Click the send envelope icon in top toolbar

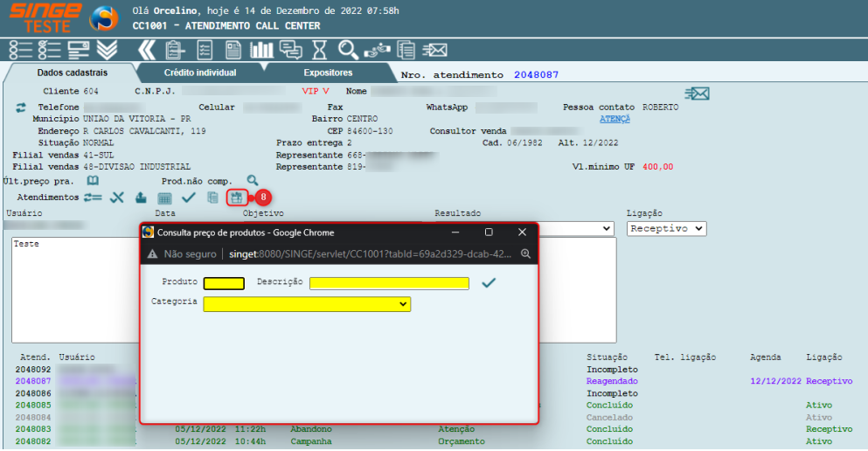tap(435, 51)
